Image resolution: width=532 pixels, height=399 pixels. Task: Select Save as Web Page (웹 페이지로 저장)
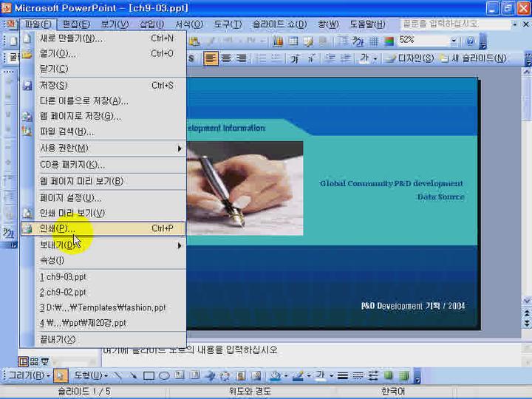pos(103,117)
